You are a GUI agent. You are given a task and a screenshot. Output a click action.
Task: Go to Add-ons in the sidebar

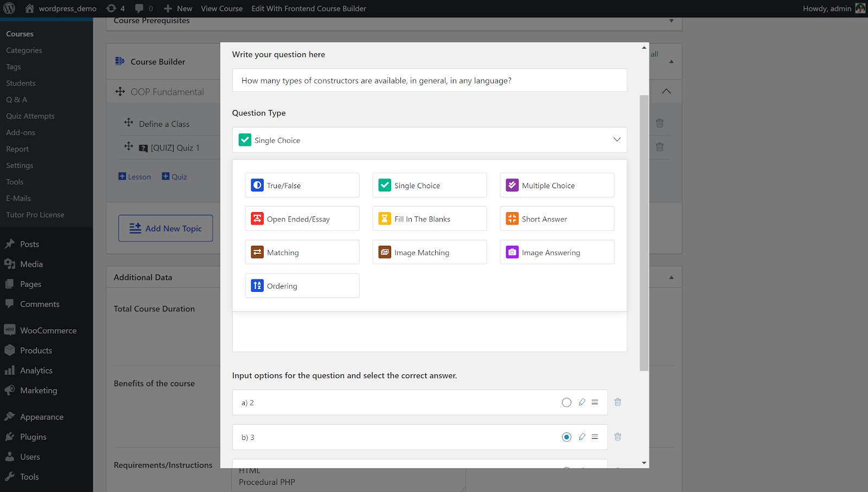click(x=21, y=132)
